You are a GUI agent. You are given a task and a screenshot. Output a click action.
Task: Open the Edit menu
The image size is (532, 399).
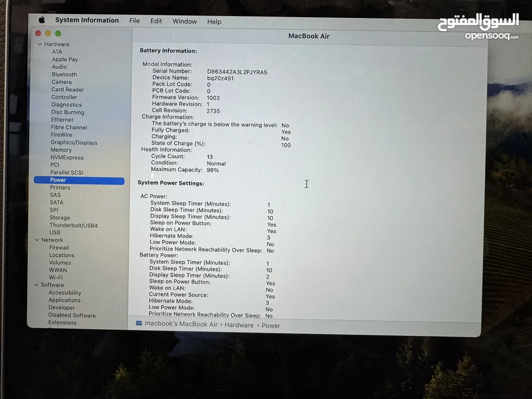pyautogui.click(x=156, y=21)
